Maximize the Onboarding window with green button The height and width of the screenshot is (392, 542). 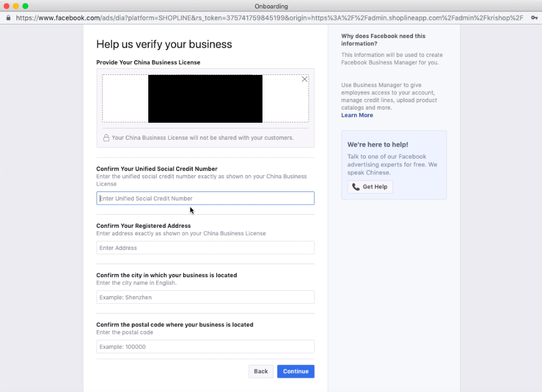[25, 6]
